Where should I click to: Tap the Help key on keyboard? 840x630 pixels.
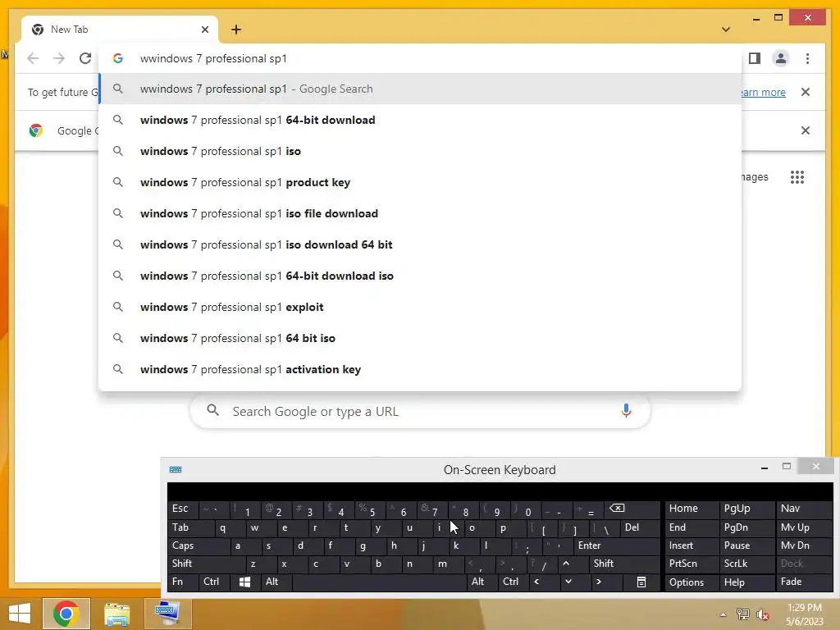click(746, 582)
